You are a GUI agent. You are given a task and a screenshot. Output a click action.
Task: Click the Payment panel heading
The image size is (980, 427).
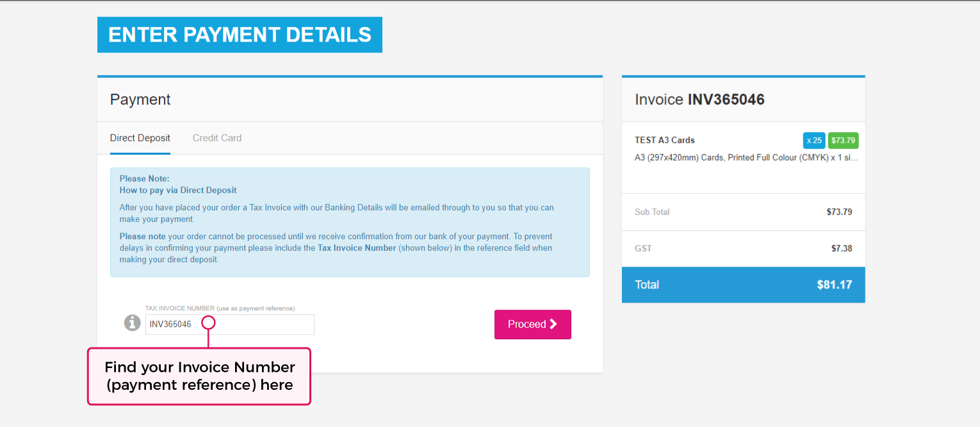[x=140, y=99]
